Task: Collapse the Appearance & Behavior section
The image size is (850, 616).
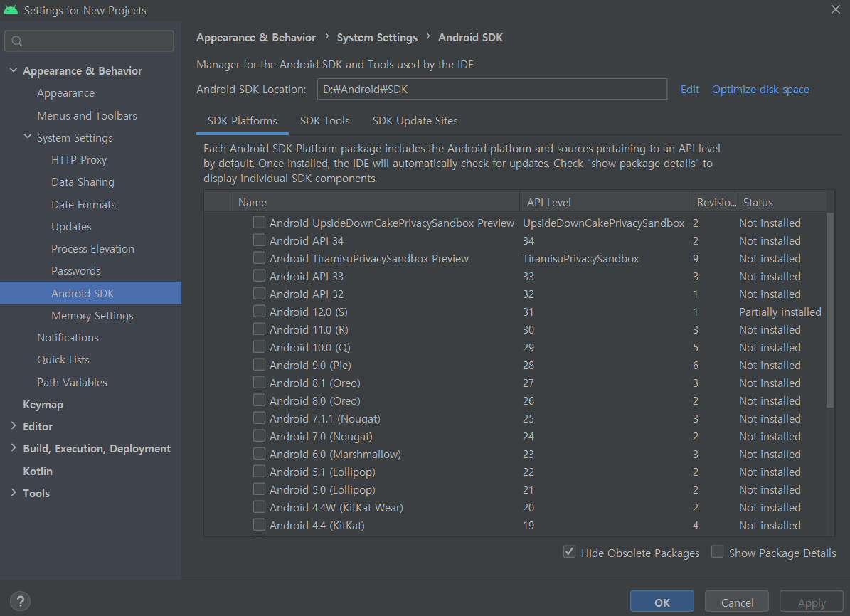Action: pyautogui.click(x=14, y=70)
